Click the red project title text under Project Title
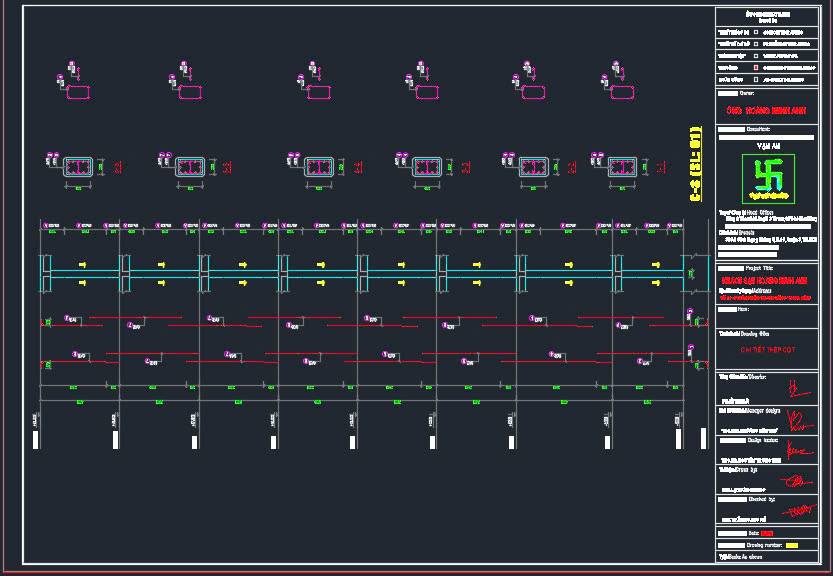 (764, 281)
